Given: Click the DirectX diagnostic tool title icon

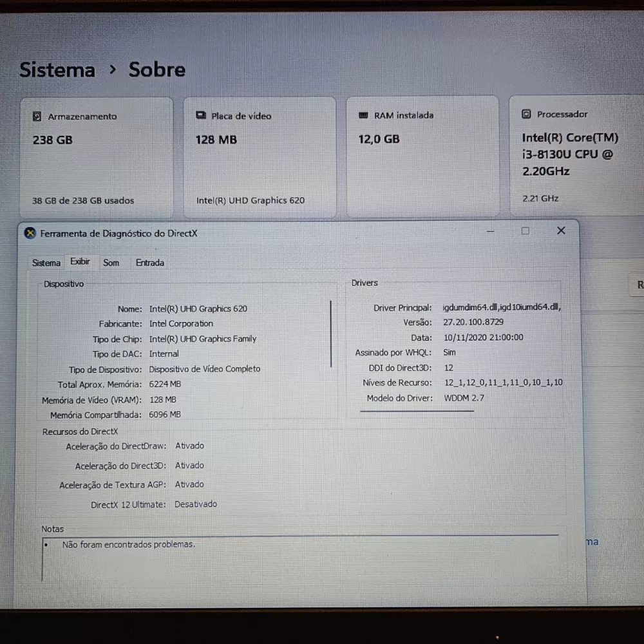Looking at the screenshot, I should pyautogui.click(x=30, y=233).
